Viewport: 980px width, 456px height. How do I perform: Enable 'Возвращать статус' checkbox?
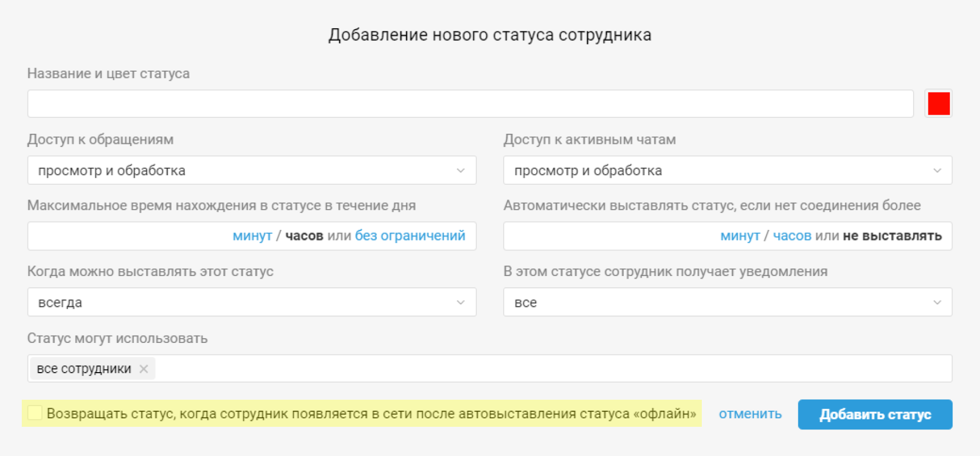coord(35,413)
